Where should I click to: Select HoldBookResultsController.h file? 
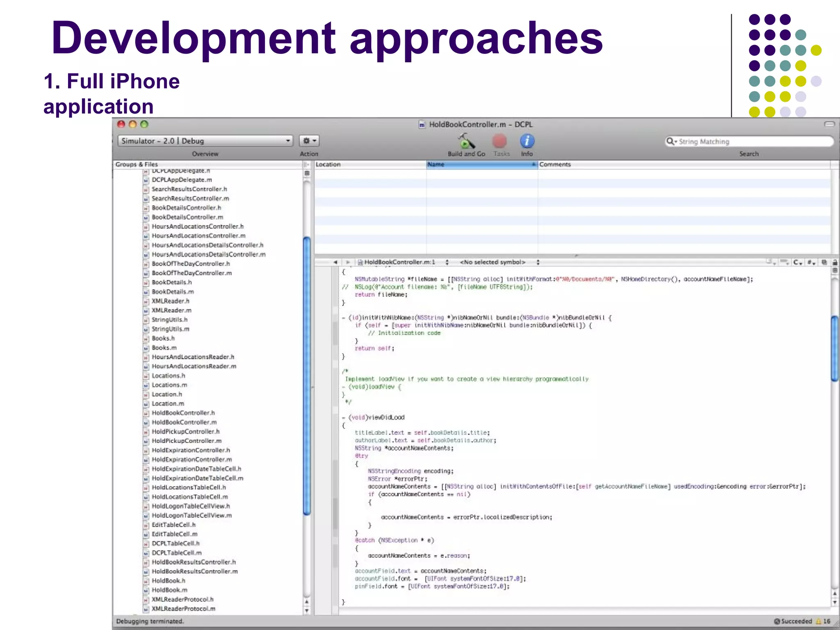coord(194,562)
